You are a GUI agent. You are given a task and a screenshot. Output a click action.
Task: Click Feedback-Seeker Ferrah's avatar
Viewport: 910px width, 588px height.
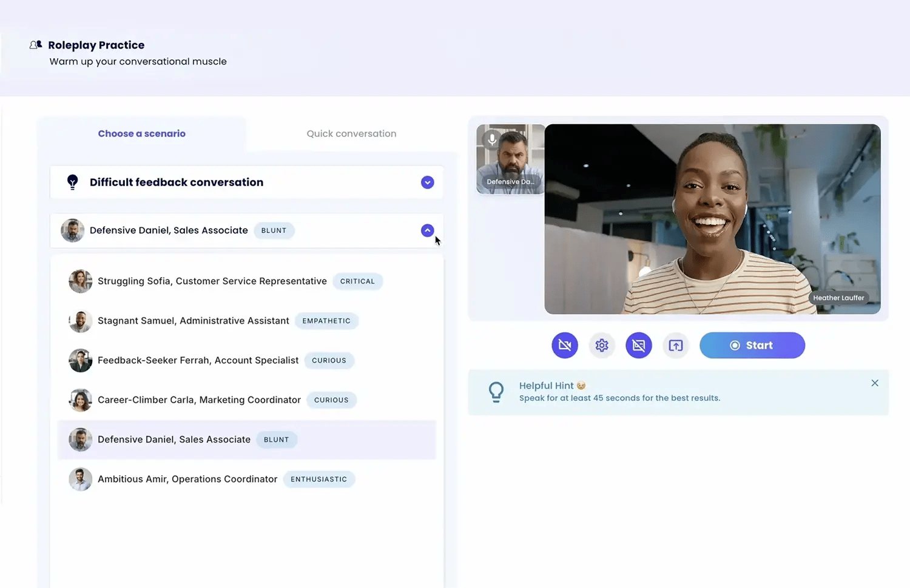[x=80, y=361]
